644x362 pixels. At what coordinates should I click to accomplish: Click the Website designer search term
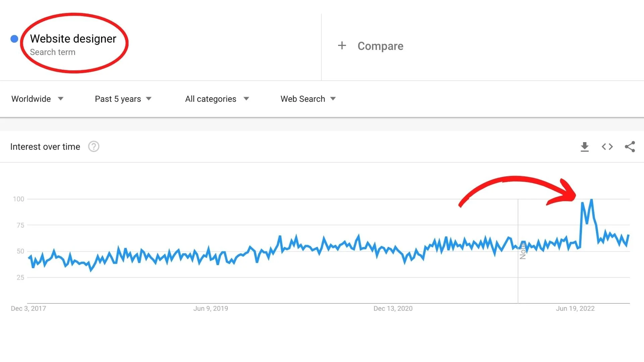pyautogui.click(x=73, y=39)
